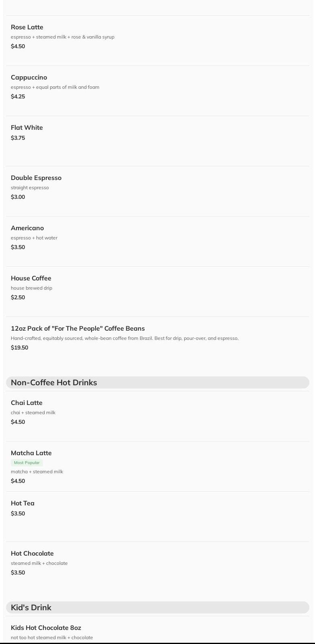The image size is (315, 644).
Task: Click the Most Popular badge
Action: pos(27,463)
